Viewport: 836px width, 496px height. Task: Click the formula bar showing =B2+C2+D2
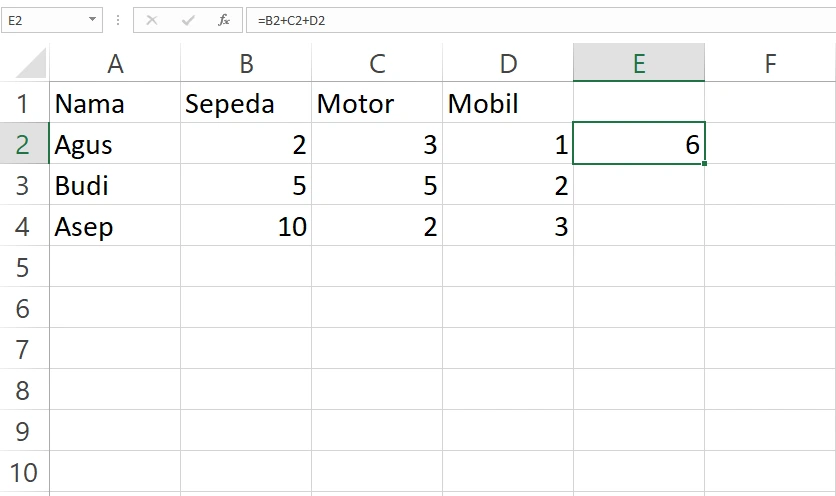[x=541, y=20]
